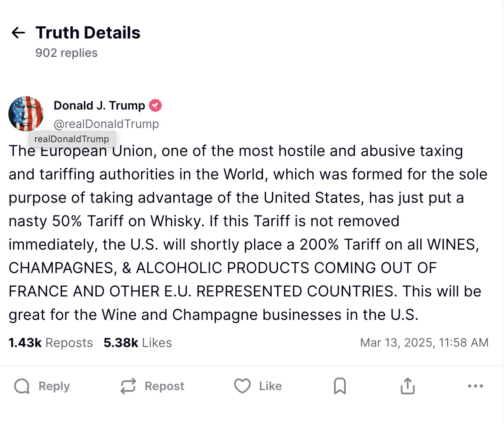The width and height of the screenshot is (504, 424).
Task: Click the @realDonaldTrump handle
Action: (106, 124)
